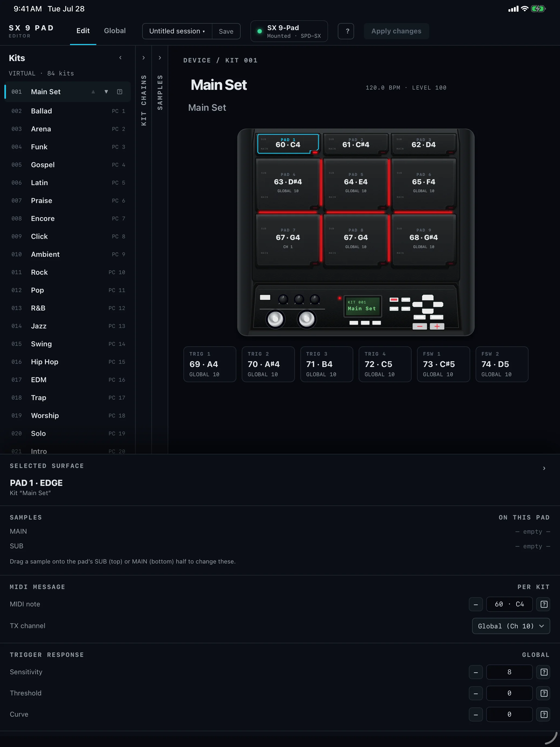The width and height of the screenshot is (560, 747).
Task: Click the MIDI note value field 60 · C4
Action: point(509,604)
